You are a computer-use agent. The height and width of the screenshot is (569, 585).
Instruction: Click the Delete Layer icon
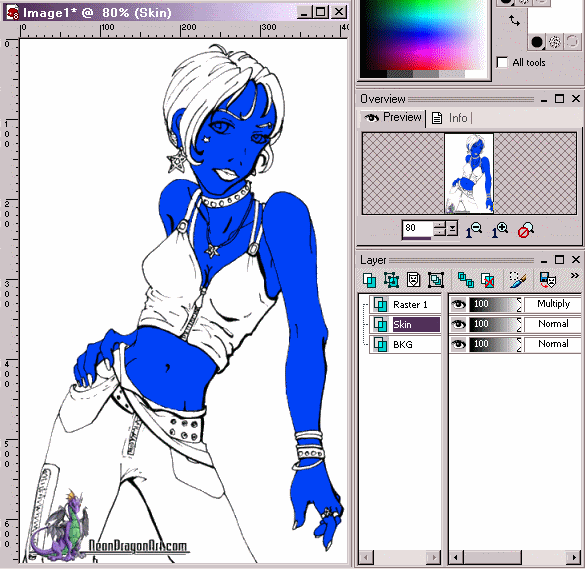(x=488, y=280)
